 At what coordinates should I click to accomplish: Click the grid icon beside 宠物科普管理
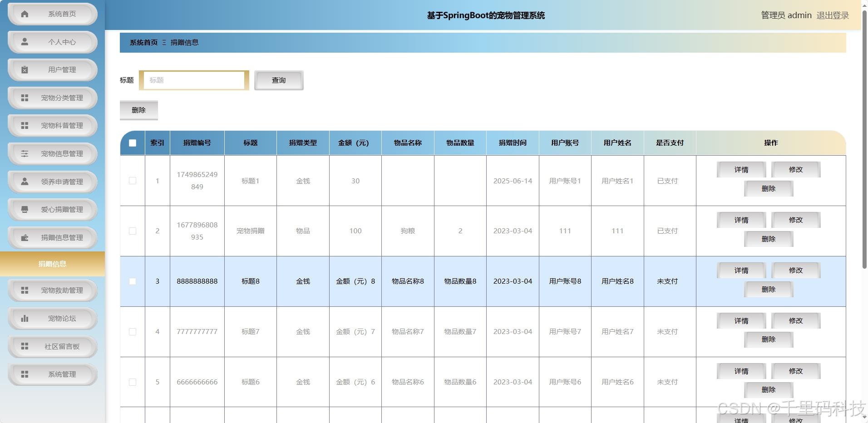pos(25,126)
